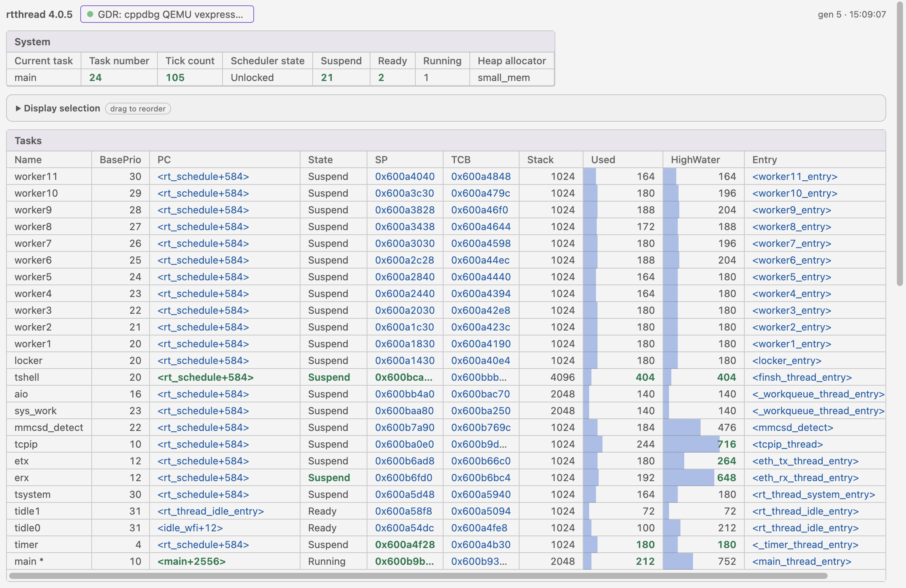Open <_timer_thread_entry> link
Image resolution: width=906 pixels, height=588 pixels.
(x=805, y=545)
